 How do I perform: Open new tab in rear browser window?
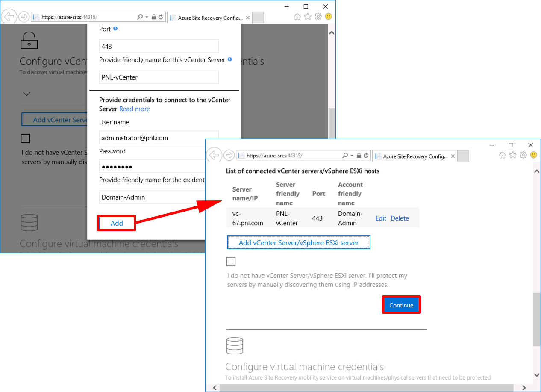258,18
